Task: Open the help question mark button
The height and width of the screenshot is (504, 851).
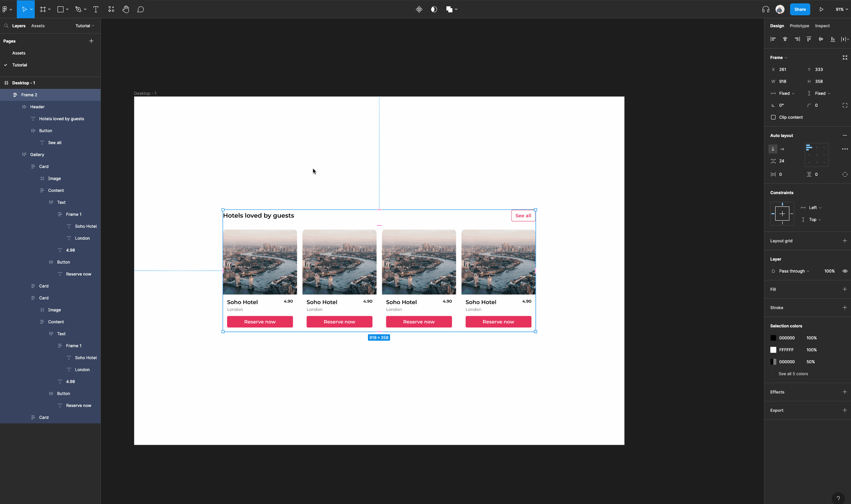Action: click(x=838, y=498)
